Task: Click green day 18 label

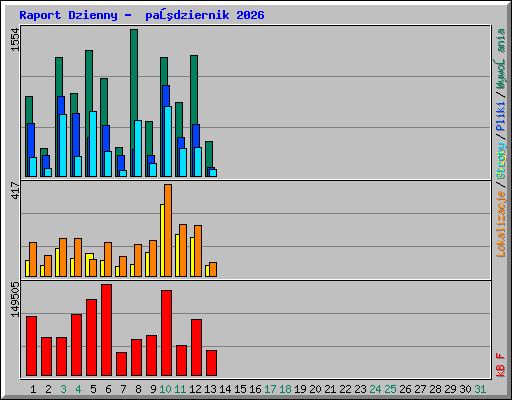Action: click(285, 389)
